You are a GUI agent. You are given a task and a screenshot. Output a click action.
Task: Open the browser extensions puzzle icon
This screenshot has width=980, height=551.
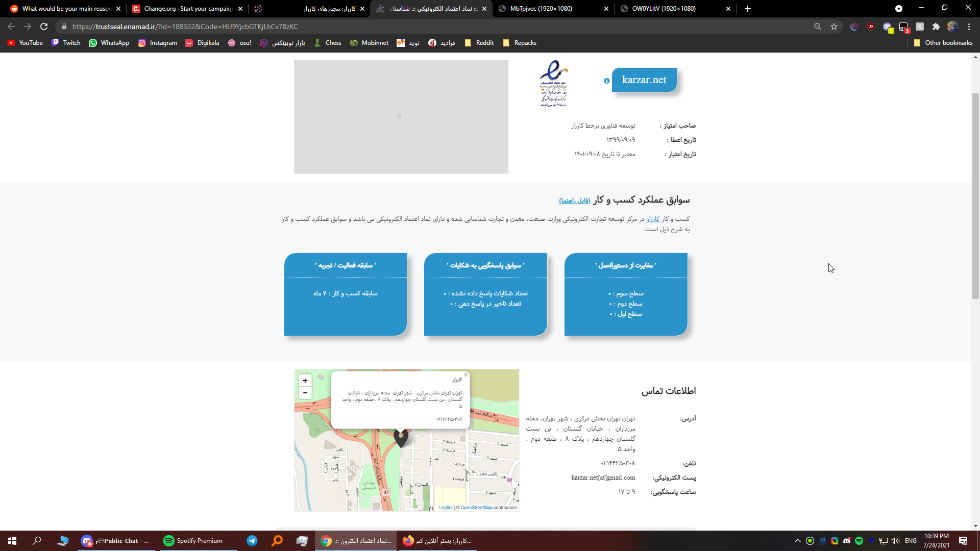936,27
